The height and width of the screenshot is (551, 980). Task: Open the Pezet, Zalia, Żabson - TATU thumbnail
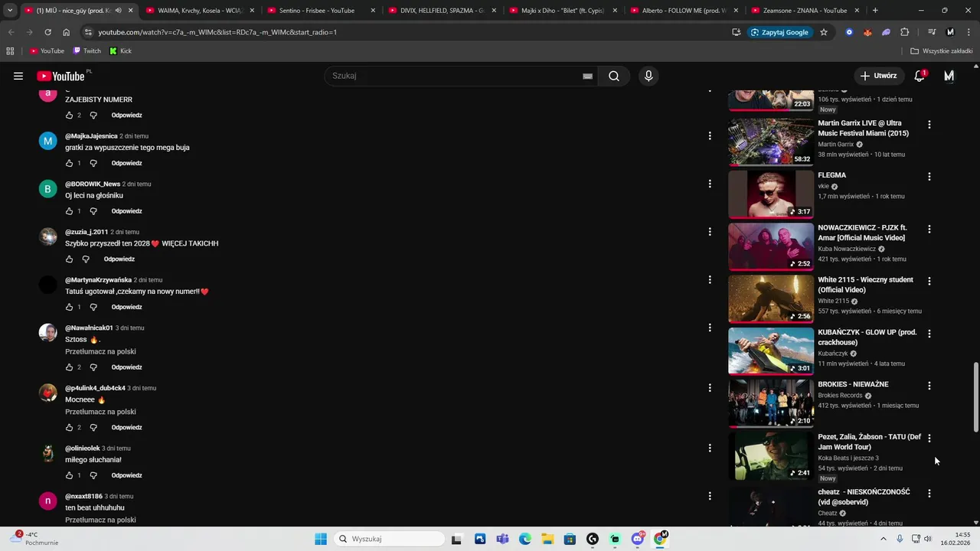point(771,455)
